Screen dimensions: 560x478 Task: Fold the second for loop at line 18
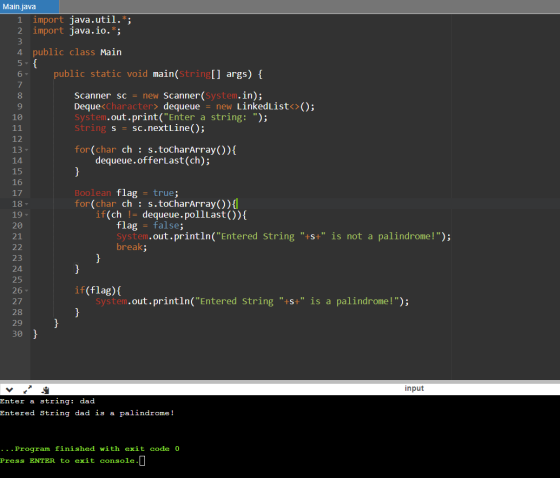click(x=26, y=204)
